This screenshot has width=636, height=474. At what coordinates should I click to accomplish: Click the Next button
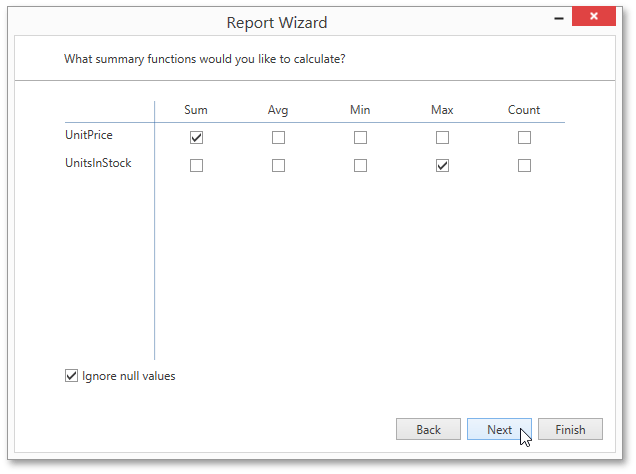(499, 429)
